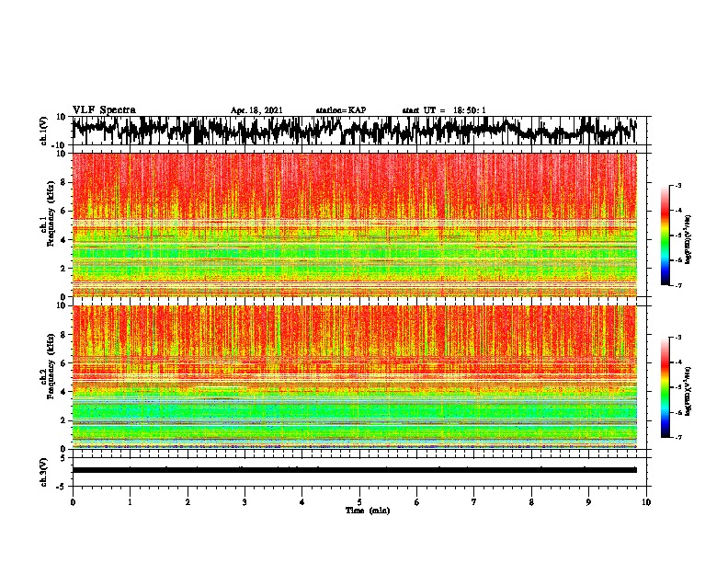Click the ch.2 spectrogram colorbar
This screenshot has width=728, height=563.
665,387
